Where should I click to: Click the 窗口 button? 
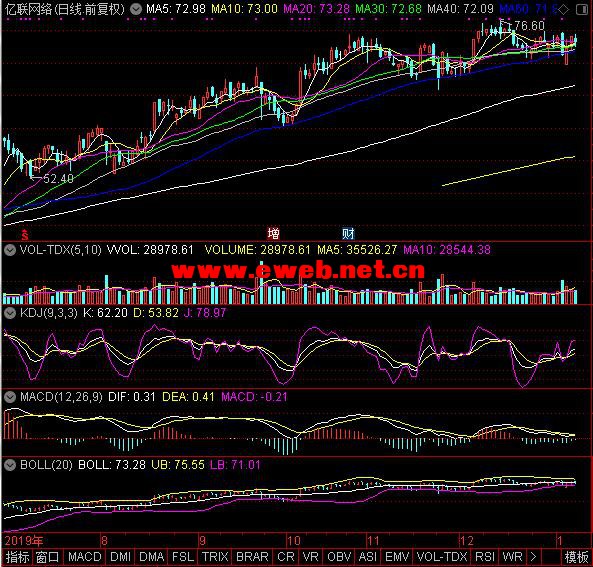click(48, 557)
